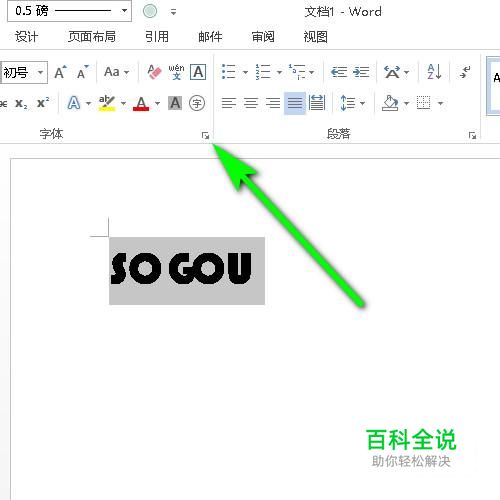Expand the font color dropdown arrow
Screen dimensions: 500x500
coord(157,103)
